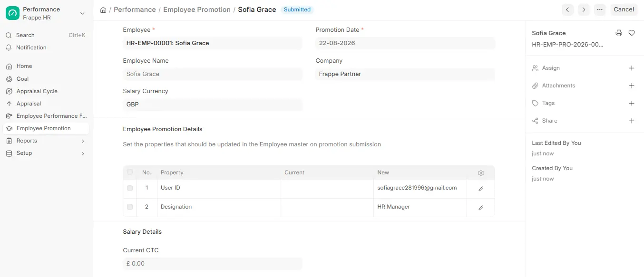Open the Performance workspace switcher chevron

point(82,13)
